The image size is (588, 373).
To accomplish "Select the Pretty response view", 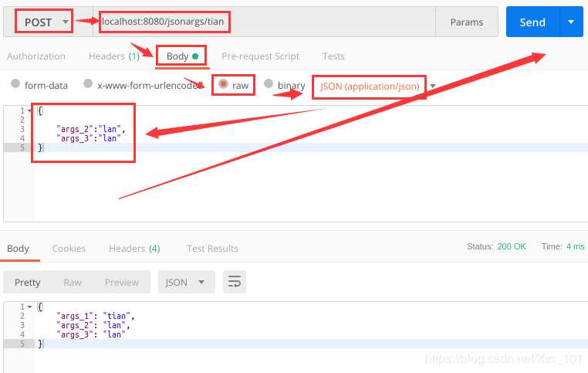I will [27, 282].
